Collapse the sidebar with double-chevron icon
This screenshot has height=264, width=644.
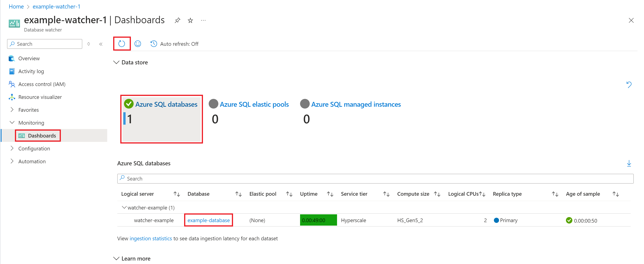101,44
